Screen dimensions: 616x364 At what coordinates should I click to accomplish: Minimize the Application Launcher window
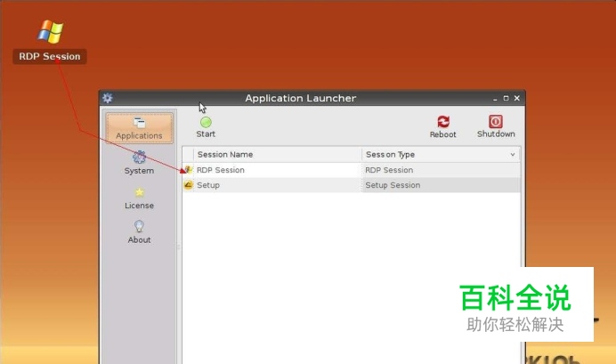[495, 99]
